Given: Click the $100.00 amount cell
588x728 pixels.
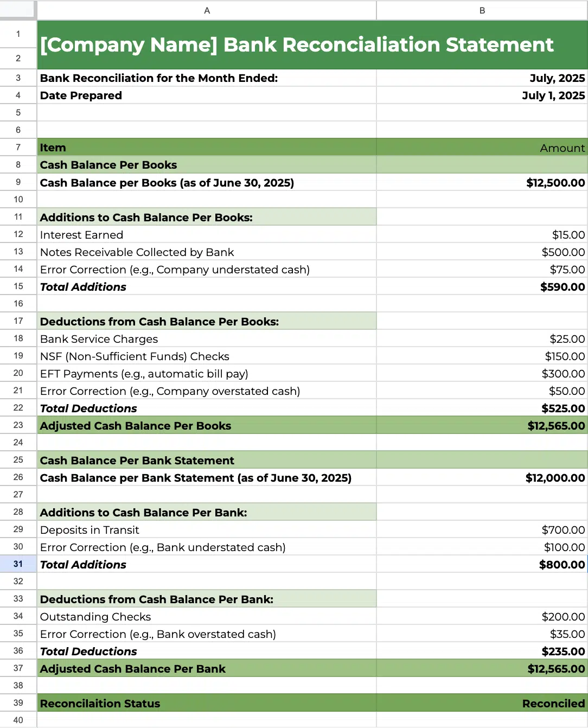Looking at the screenshot, I should tap(482, 547).
